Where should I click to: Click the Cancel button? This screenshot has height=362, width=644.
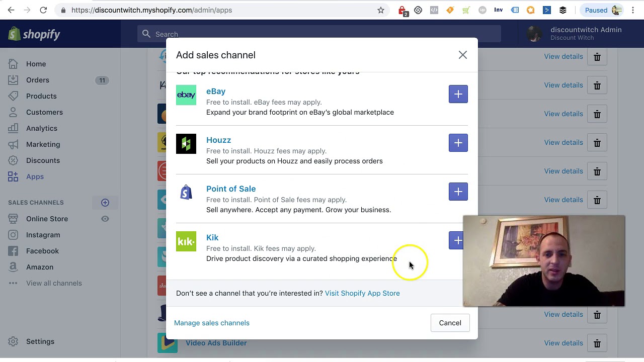click(x=450, y=323)
